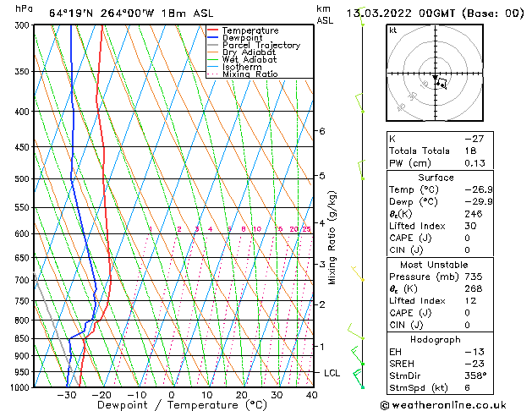This screenshot has height=411, width=532.
Task: Click the '0' temperature axis tick
Action: 172,395
